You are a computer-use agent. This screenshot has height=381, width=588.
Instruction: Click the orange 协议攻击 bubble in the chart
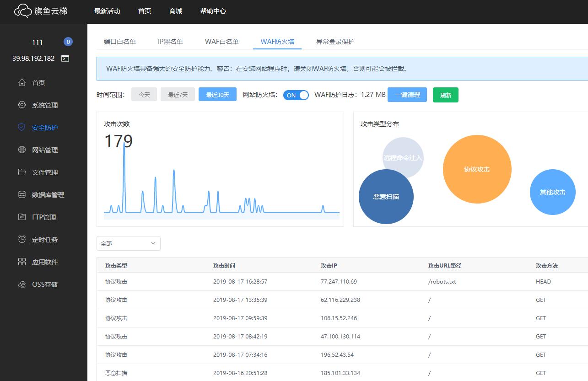click(477, 169)
